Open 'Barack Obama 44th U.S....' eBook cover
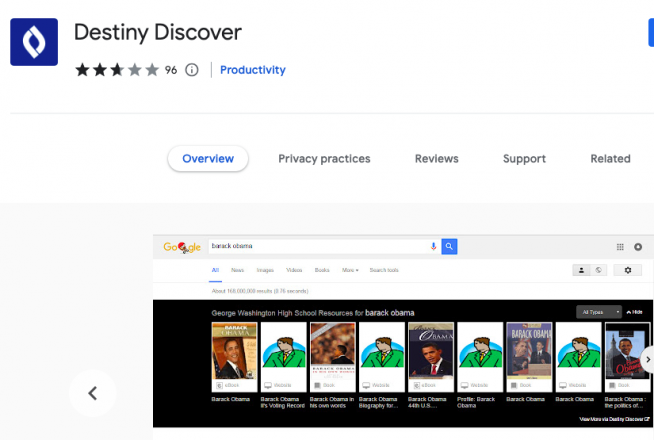Viewport: 654px width, 440px height. (x=431, y=350)
